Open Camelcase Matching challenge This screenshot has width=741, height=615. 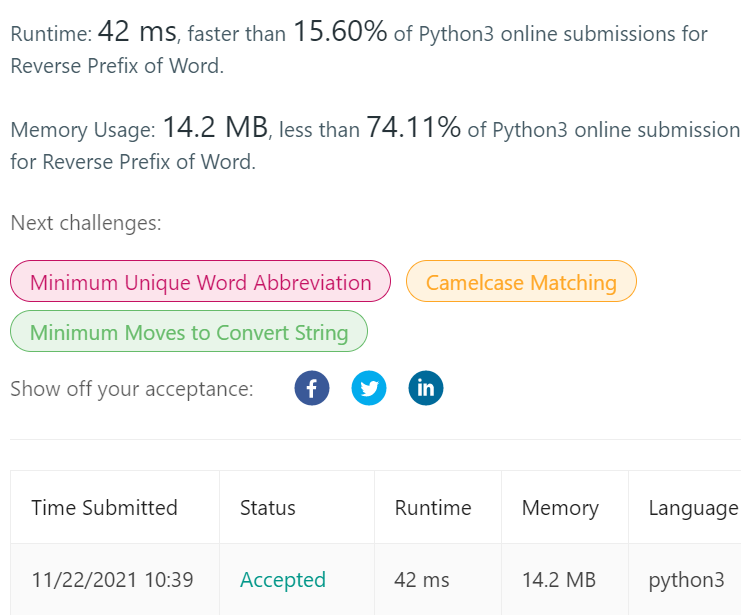(521, 282)
